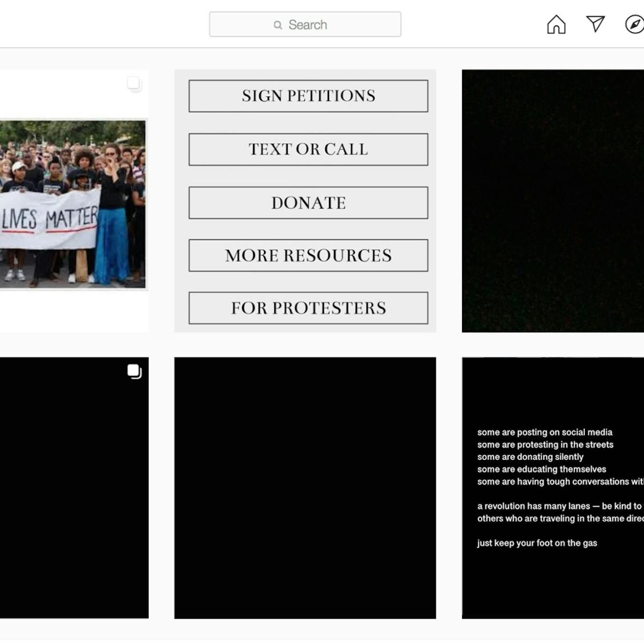
Task: Open the Explore compass icon
Action: (x=634, y=25)
